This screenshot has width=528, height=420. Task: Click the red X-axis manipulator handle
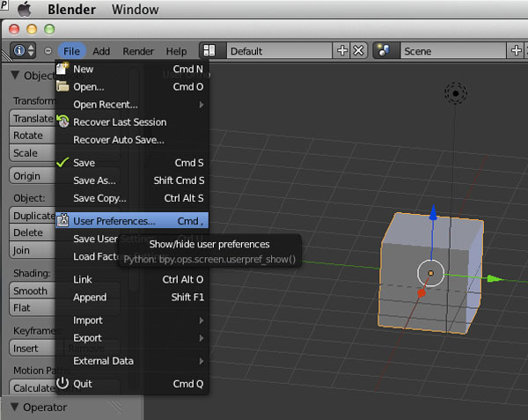[x=422, y=293]
